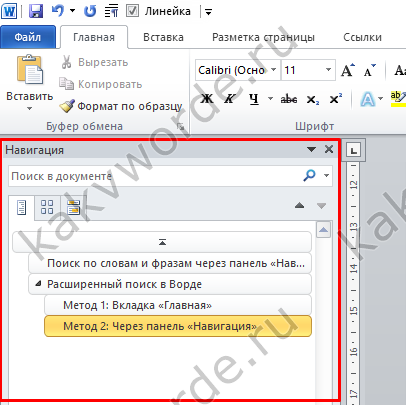Apply italic with the К button
Viewport: 406px width, 405px height.
pyautogui.click(x=230, y=99)
